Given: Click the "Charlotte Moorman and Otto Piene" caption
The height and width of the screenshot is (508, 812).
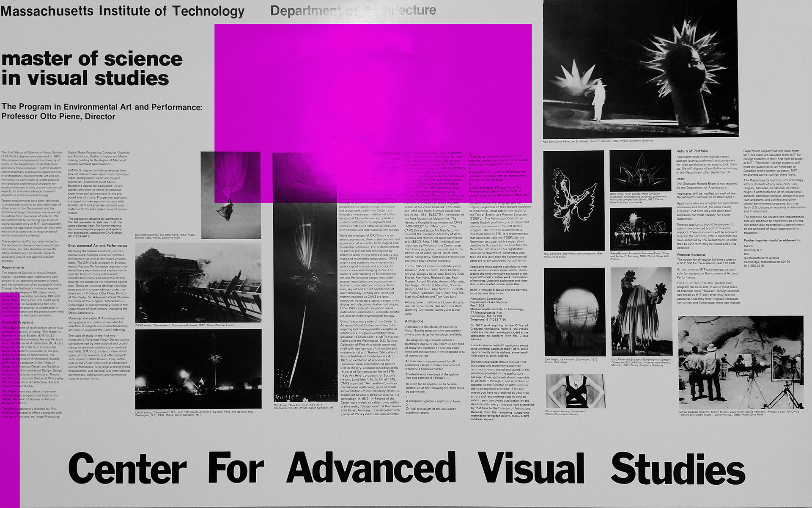Looking at the screenshot, I should click(x=165, y=236).
